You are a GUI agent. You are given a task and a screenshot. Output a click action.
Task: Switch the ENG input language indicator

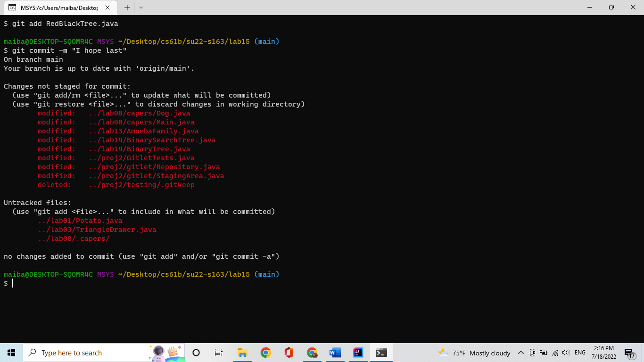(x=580, y=353)
